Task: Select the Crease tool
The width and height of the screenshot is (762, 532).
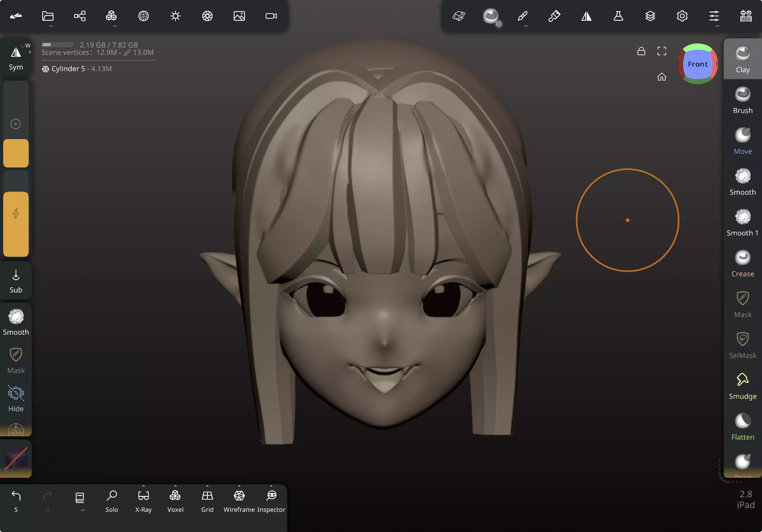Action: (743, 263)
